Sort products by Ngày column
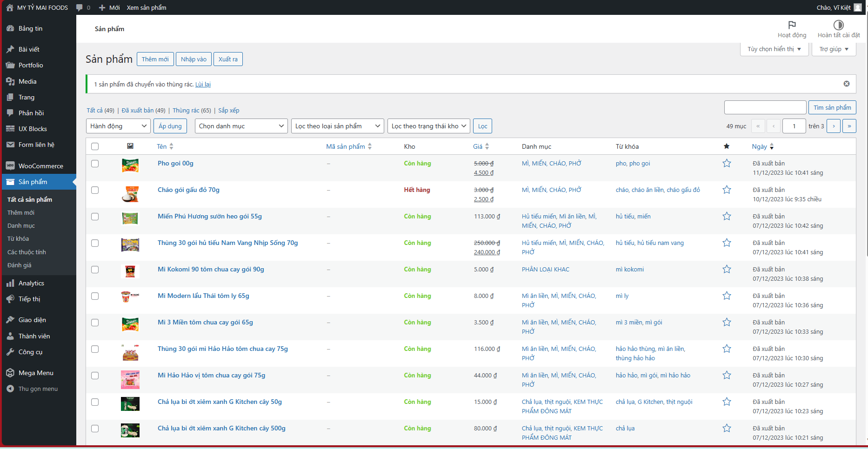Image resolution: width=868 pixels, height=449 pixels. [763, 146]
